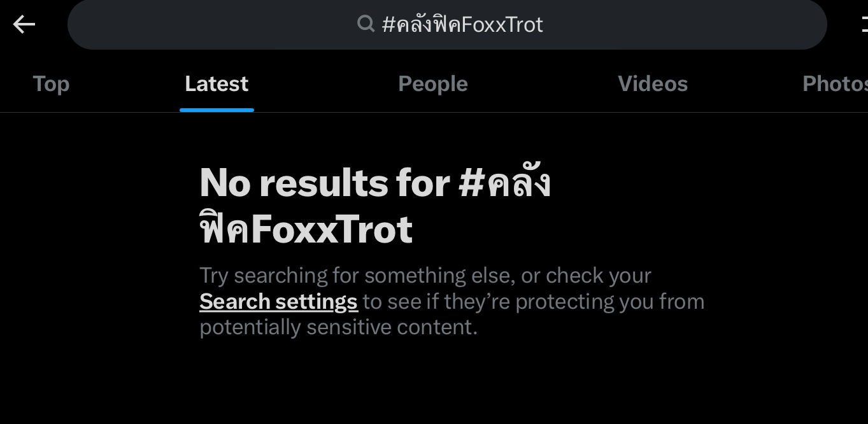Click the magnifier icon in search bar
This screenshot has height=424, width=868.
coord(366,24)
